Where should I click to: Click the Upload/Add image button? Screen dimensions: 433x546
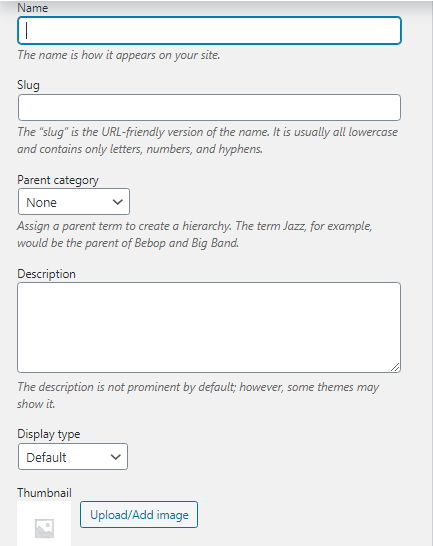pyautogui.click(x=139, y=515)
